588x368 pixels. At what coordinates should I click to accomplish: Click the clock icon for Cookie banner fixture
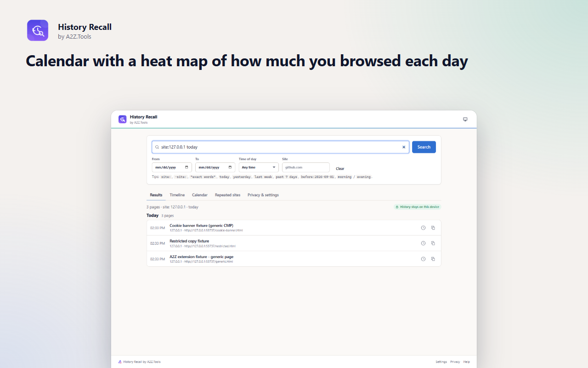[x=423, y=228]
